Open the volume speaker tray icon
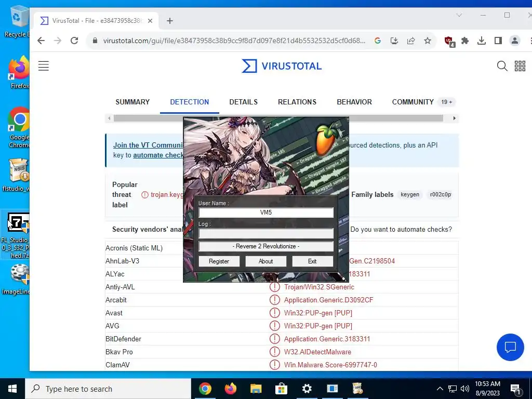 click(465, 389)
